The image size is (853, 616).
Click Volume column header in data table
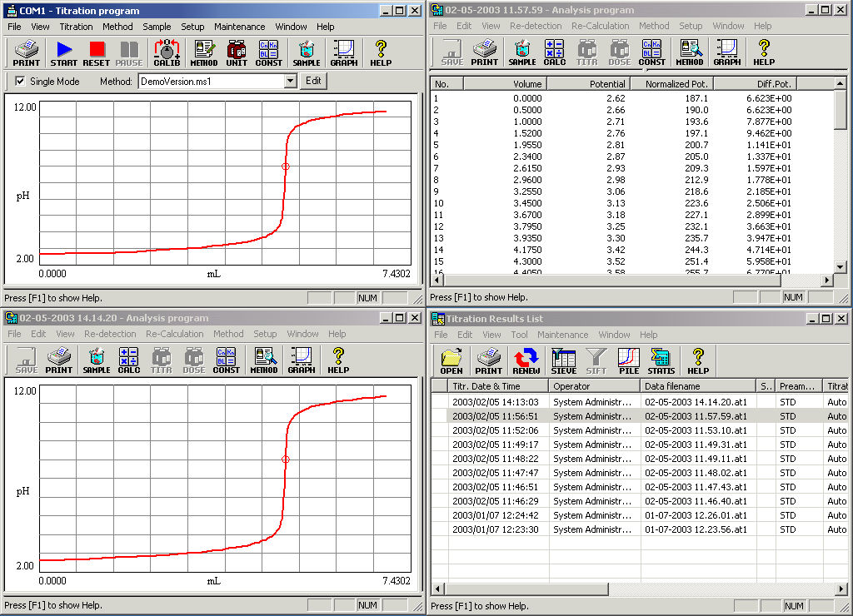point(506,84)
